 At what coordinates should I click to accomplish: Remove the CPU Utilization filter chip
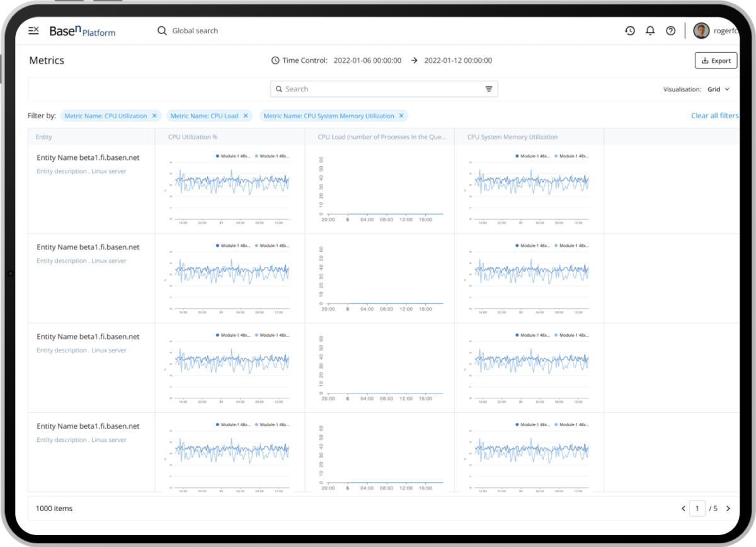coord(155,116)
